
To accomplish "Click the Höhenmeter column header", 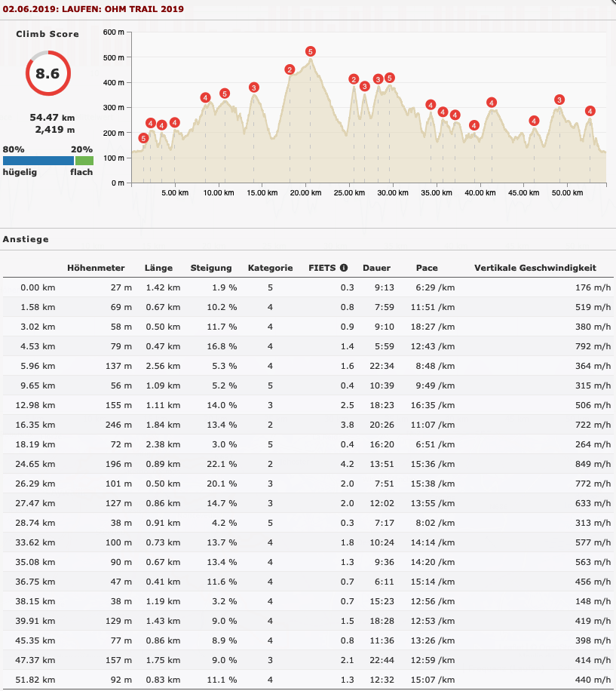I will click(x=96, y=268).
